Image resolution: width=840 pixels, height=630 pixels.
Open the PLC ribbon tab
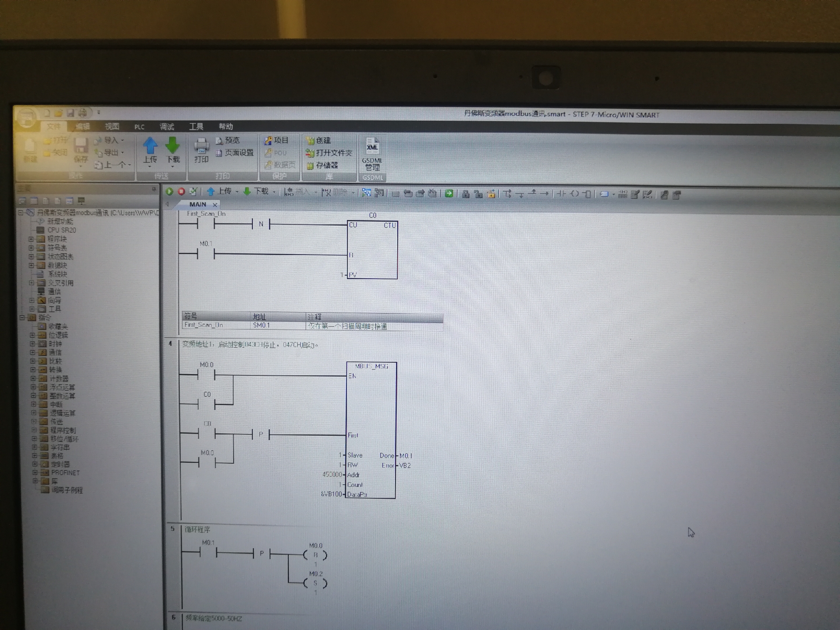(139, 127)
